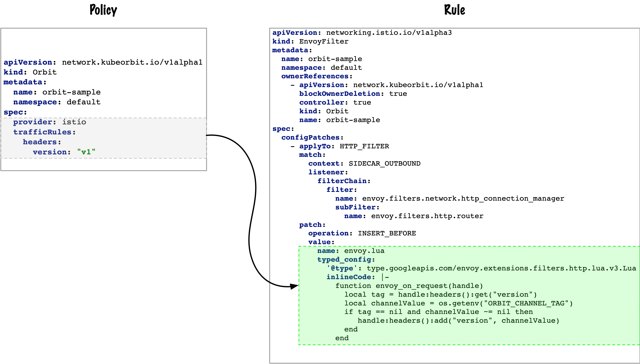Click HTTP_FILTER applyTo value
This screenshot has height=364, width=640.
364,146
